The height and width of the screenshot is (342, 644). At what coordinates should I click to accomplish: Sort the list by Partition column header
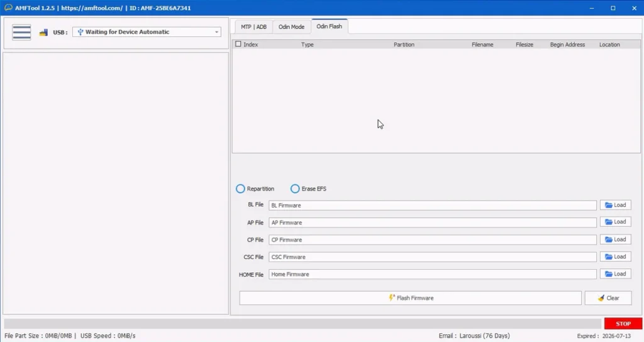[x=404, y=45]
